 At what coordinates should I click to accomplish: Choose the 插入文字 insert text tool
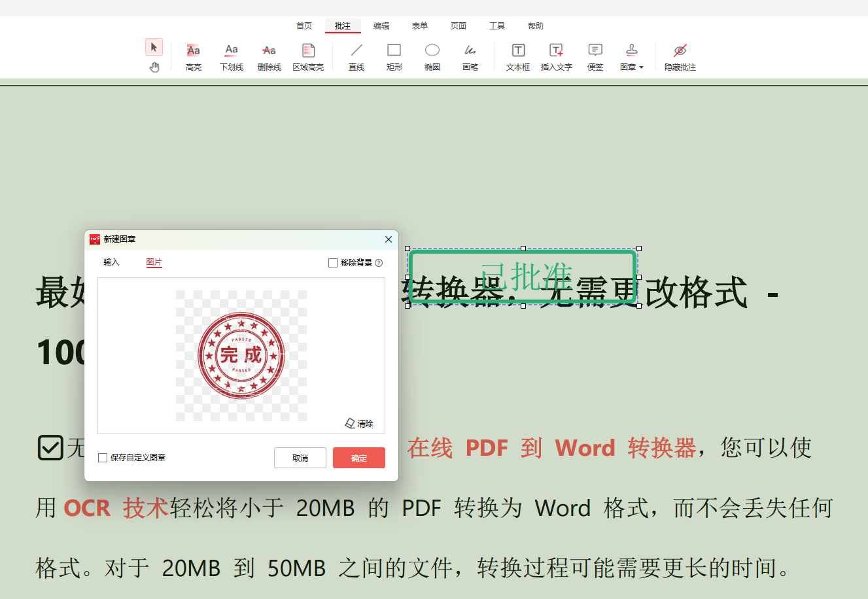click(x=557, y=57)
